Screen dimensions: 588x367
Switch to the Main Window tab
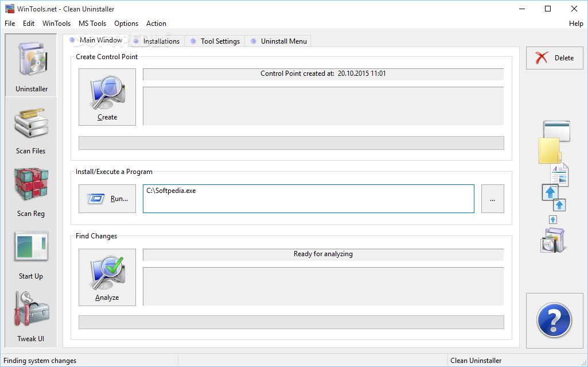tap(96, 40)
